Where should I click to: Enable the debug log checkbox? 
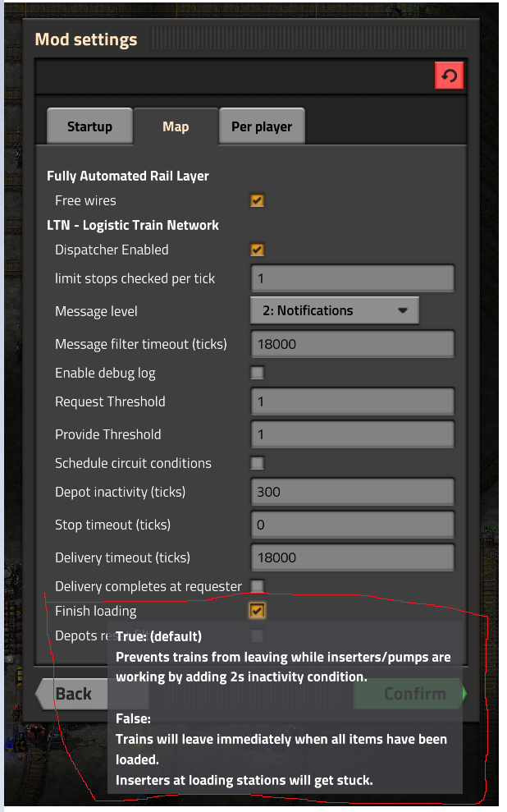click(257, 373)
